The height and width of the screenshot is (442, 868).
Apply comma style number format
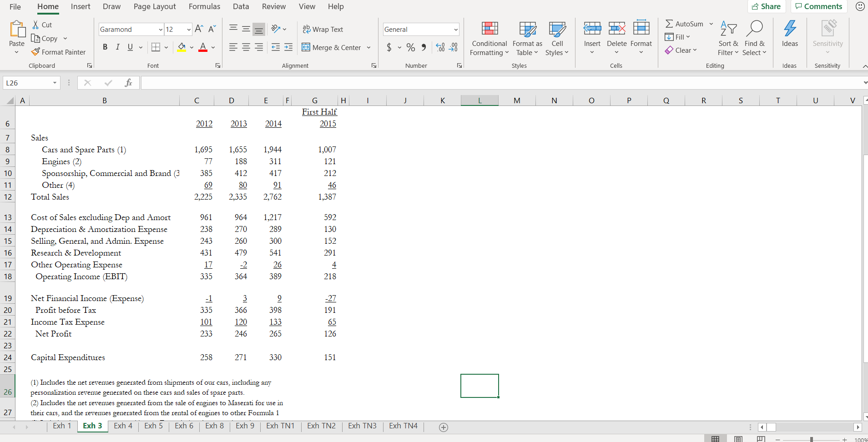pyautogui.click(x=424, y=47)
